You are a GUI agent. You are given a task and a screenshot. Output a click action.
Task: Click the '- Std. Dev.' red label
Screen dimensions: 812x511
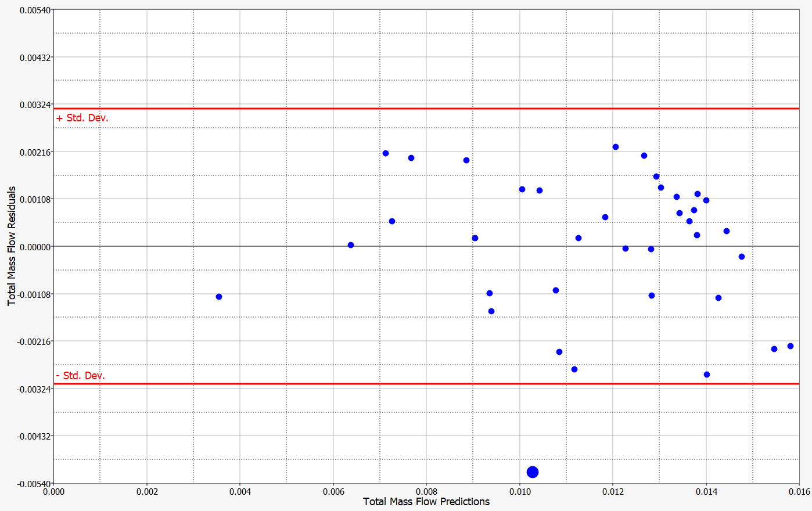point(80,376)
